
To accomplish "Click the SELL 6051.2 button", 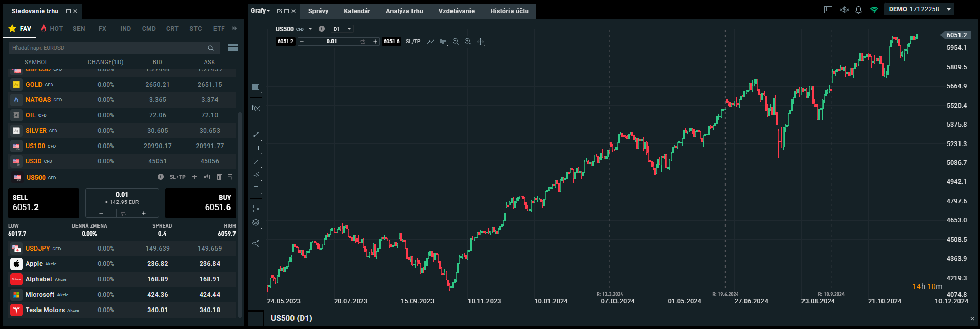I will [44, 203].
